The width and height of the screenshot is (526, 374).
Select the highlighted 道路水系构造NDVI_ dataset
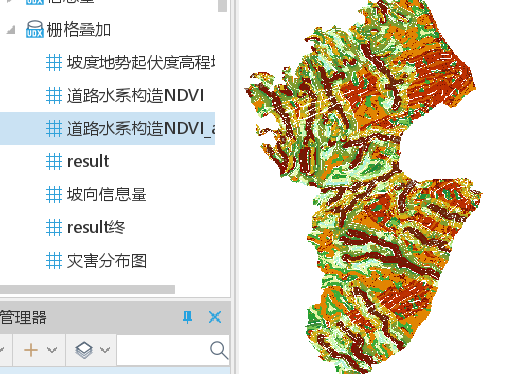click(141, 128)
